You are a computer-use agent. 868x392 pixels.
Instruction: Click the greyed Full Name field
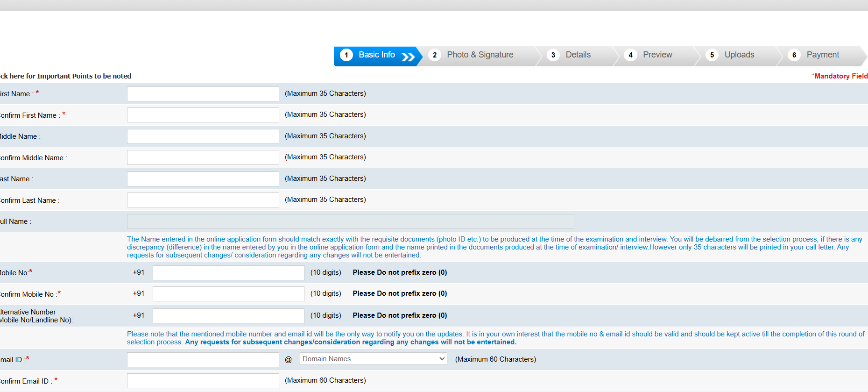[351, 221]
